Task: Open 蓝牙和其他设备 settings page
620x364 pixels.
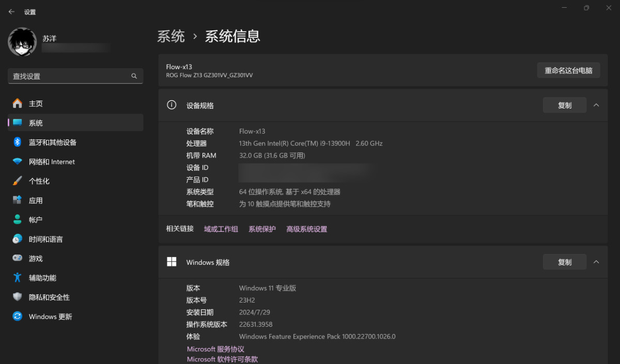Action: pyautogui.click(x=75, y=142)
